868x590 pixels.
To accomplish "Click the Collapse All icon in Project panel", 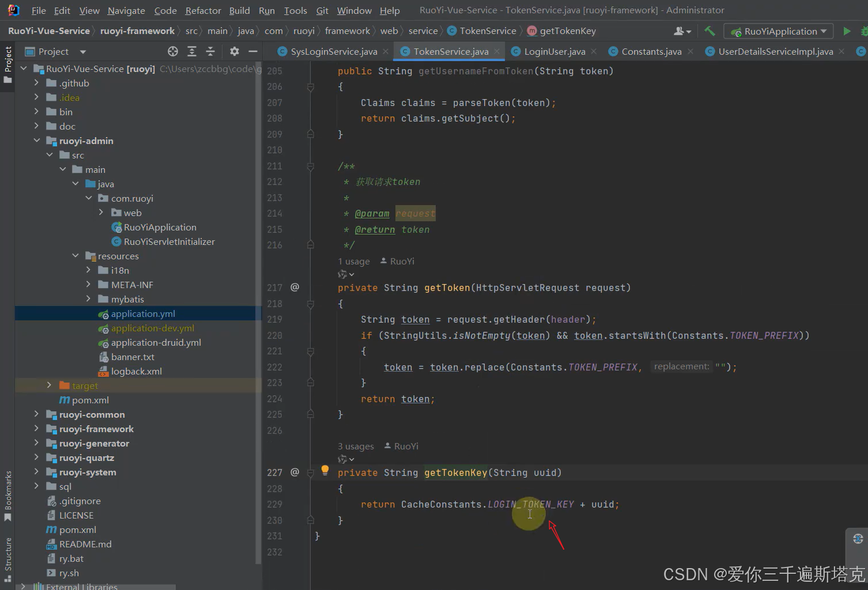I will [210, 52].
